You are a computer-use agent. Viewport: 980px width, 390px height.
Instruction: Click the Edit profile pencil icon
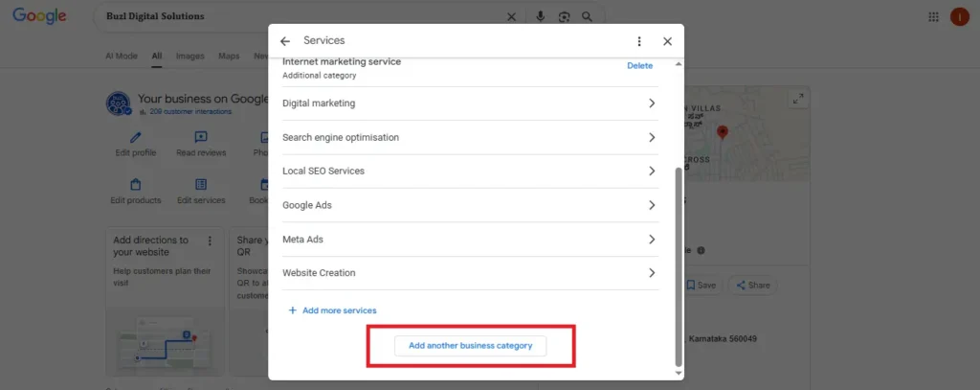136,137
